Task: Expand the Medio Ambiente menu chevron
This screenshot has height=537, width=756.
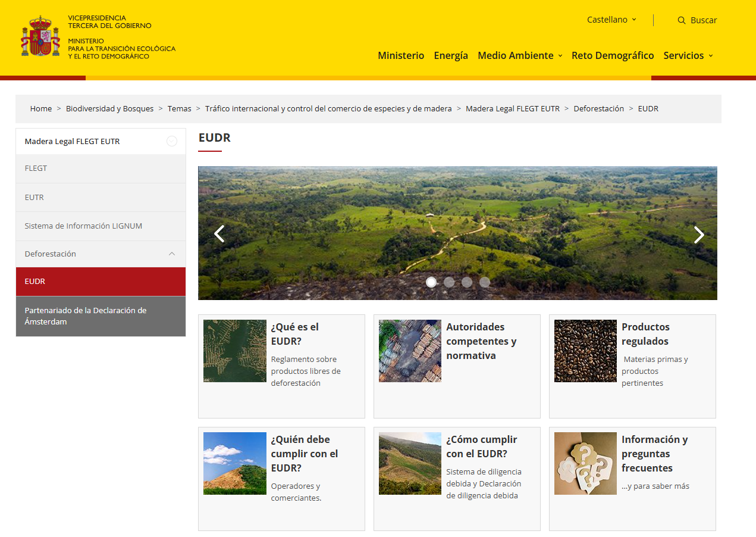Action: pos(560,55)
